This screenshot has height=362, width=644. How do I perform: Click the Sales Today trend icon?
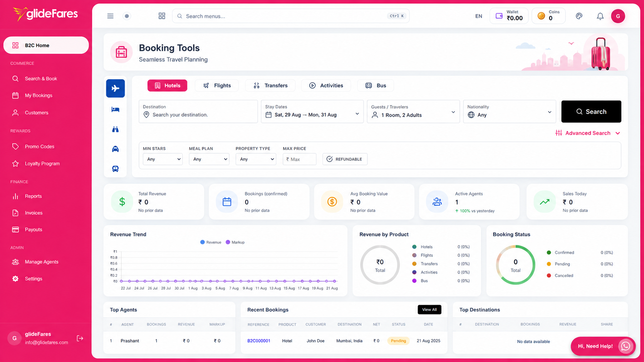click(x=545, y=202)
